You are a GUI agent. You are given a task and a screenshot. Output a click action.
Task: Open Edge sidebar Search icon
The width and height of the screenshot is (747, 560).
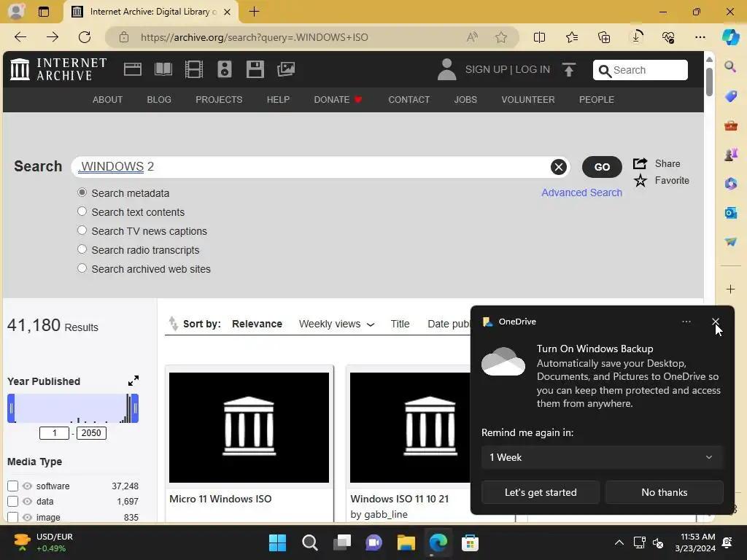tap(730, 66)
